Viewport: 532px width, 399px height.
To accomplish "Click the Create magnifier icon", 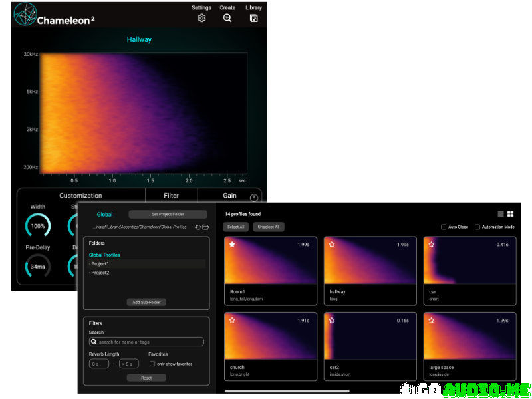I will 227,19.
